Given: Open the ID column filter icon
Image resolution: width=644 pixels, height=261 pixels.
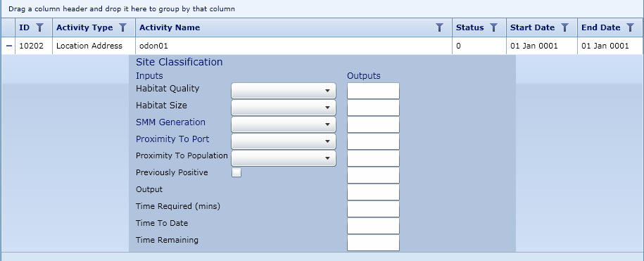Looking at the screenshot, I should tap(39, 27).
